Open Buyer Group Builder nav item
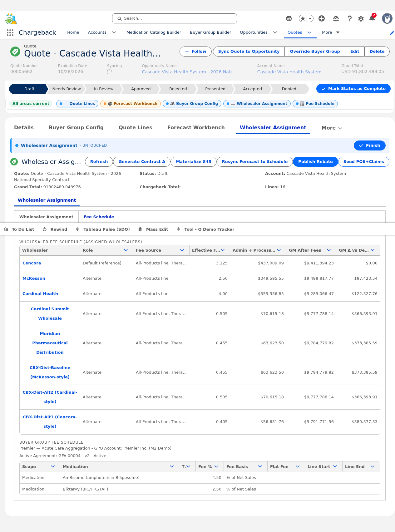395x532 pixels. [210, 32]
